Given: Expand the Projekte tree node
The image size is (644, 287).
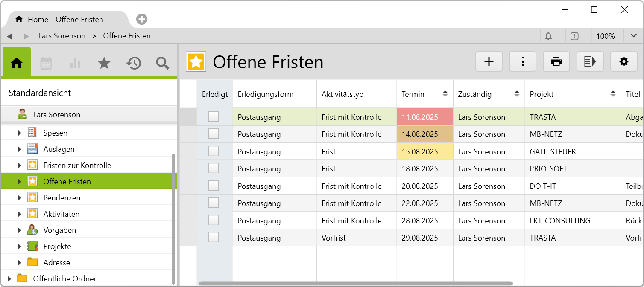Looking at the screenshot, I should [x=19, y=246].
